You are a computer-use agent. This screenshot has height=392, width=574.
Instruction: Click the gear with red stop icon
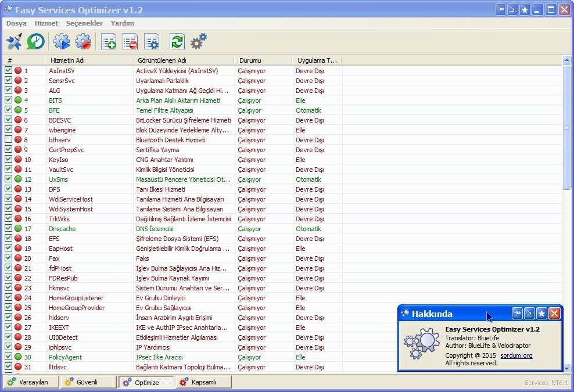coord(83,41)
